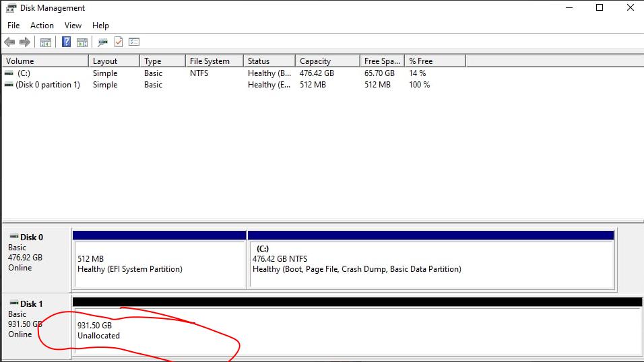Click the Online status text under Disk 1
644x362 pixels.
20,334
